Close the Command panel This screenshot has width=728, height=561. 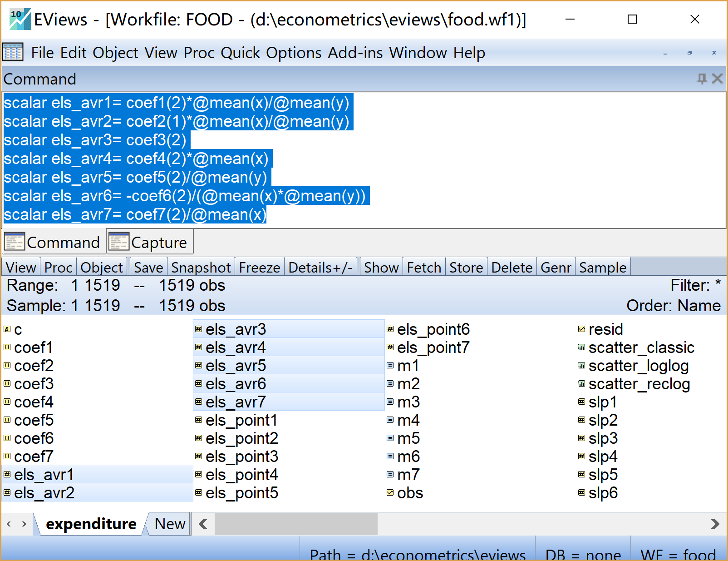718,79
